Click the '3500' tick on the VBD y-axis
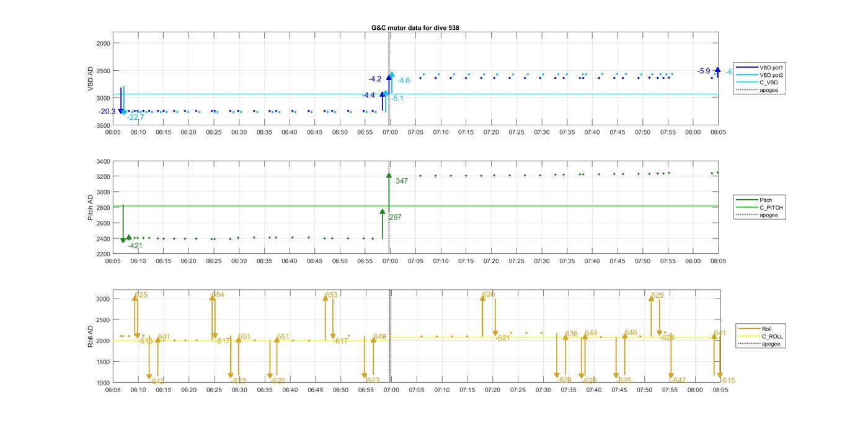This screenshot has width=868, height=430. tap(103, 125)
